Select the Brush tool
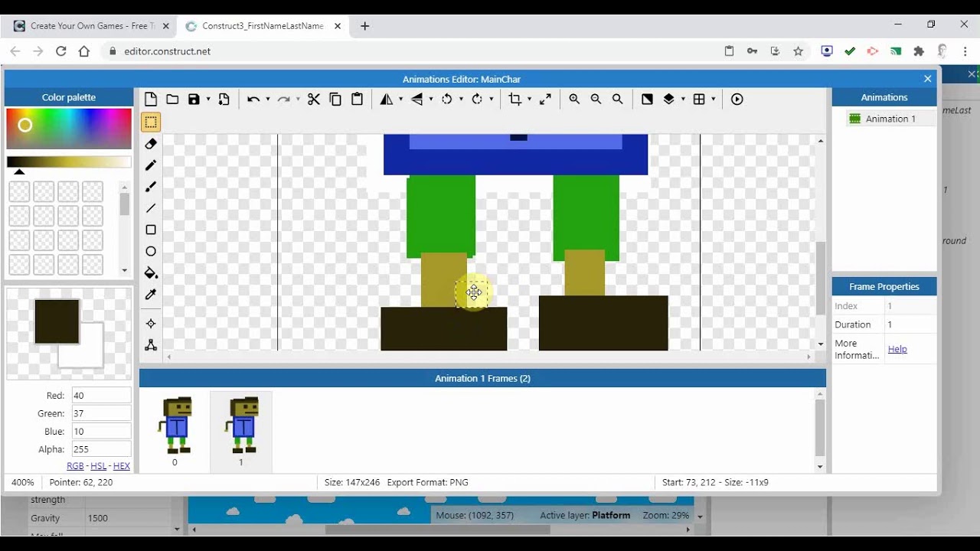 tap(151, 187)
